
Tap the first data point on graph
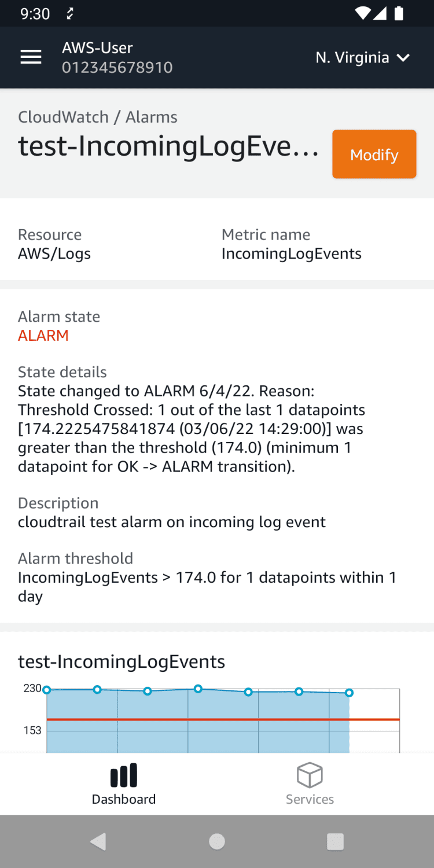coord(47,690)
